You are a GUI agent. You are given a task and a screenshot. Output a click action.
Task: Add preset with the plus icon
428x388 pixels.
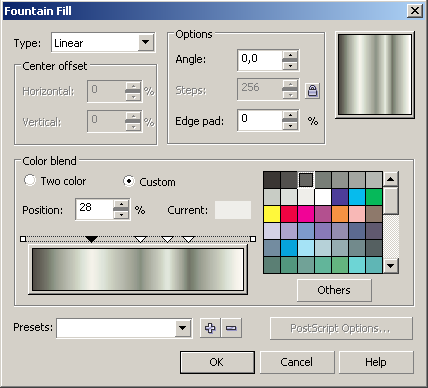[x=210, y=328]
